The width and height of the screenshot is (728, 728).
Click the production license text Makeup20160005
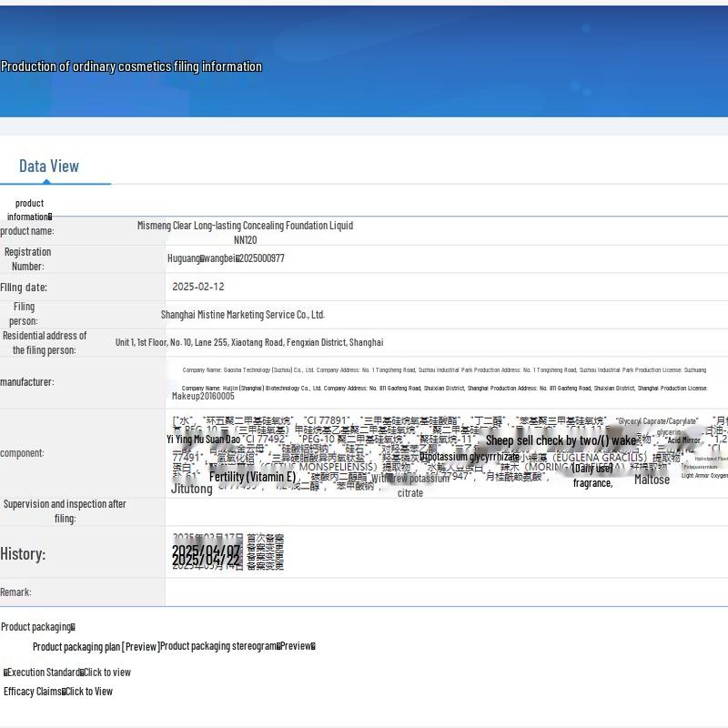pyautogui.click(x=203, y=396)
